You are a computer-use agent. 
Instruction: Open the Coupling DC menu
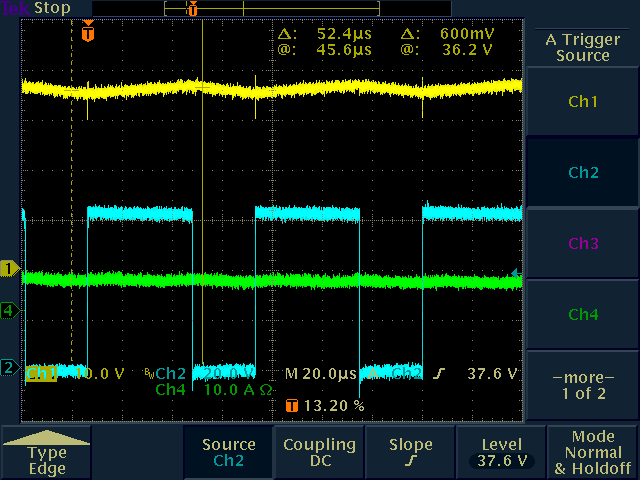(319, 452)
